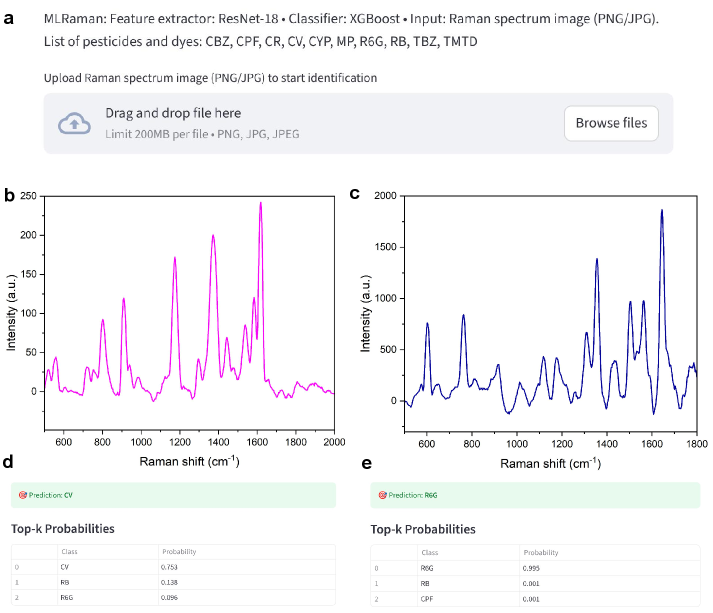713x613 pixels.
Task: Click the target icon beside Prediction: R6G
Action: [382, 495]
